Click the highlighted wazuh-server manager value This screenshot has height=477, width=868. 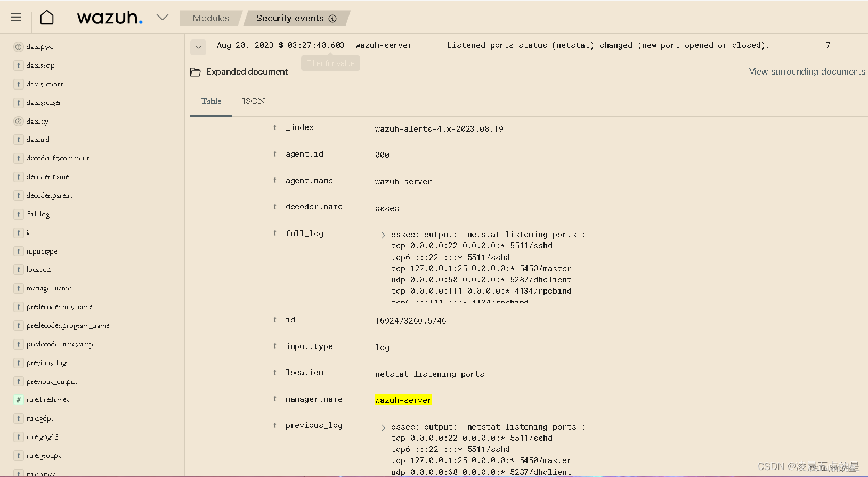pos(403,400)
